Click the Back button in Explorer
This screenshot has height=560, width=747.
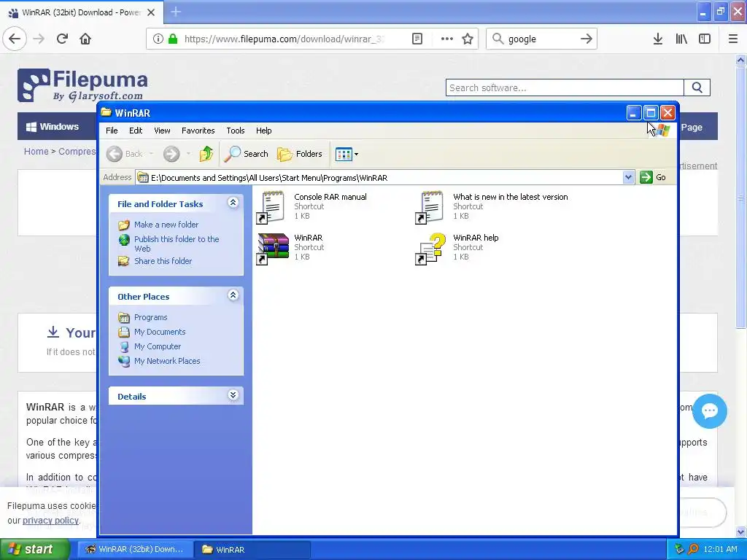[x=125, y=154]
